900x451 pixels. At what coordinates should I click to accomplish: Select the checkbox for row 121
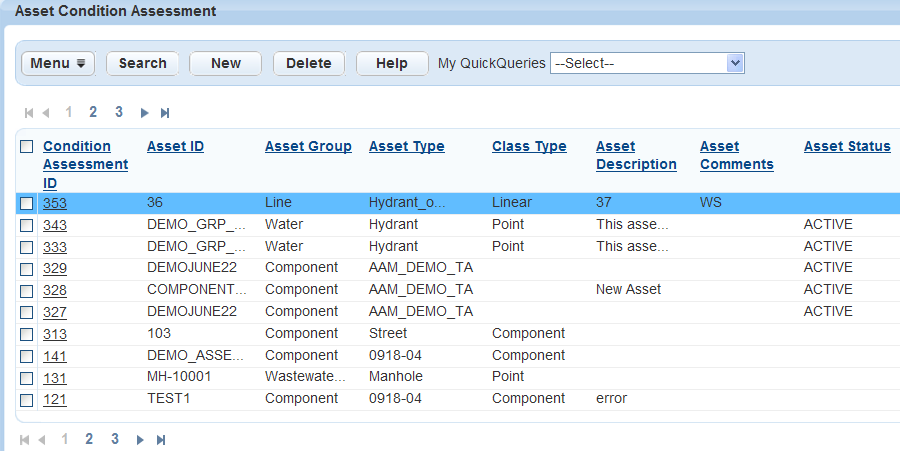click(27, 399)
